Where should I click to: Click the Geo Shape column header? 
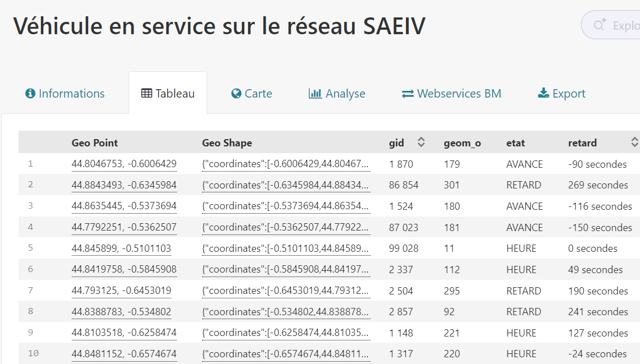[x=227, y=143]
